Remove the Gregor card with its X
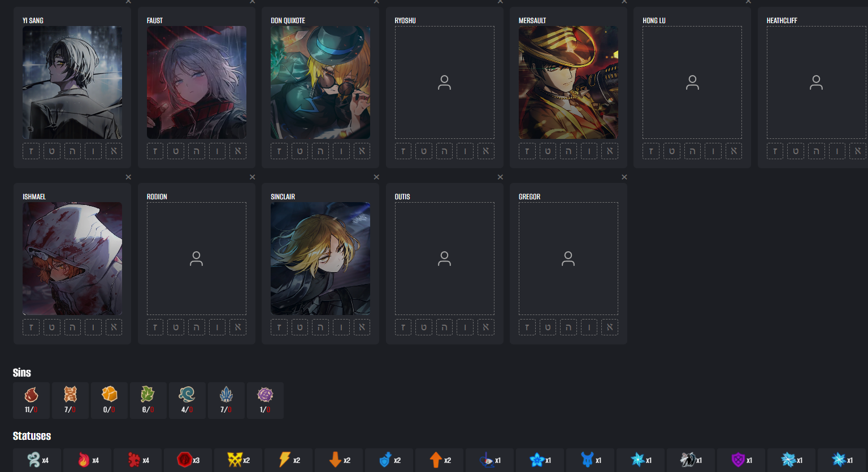Viewport: 868px width, 472px height. coord(624,177)
